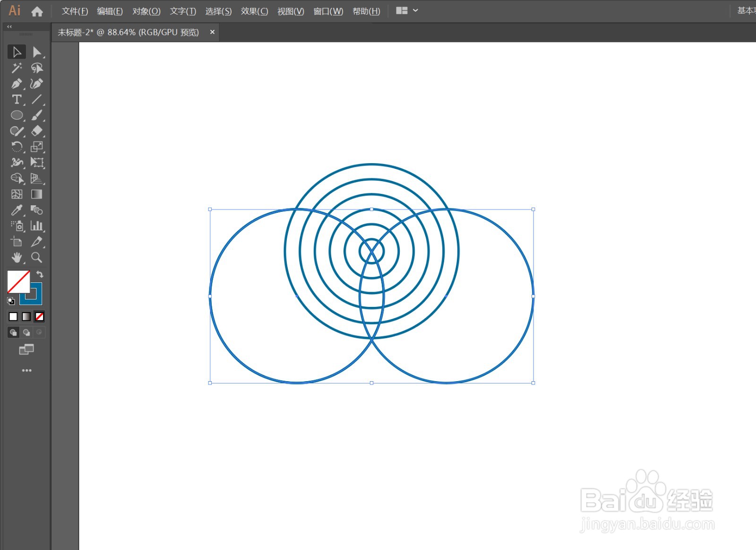
Task: Open the 对象(O) menu
Action: coord(146,11)
